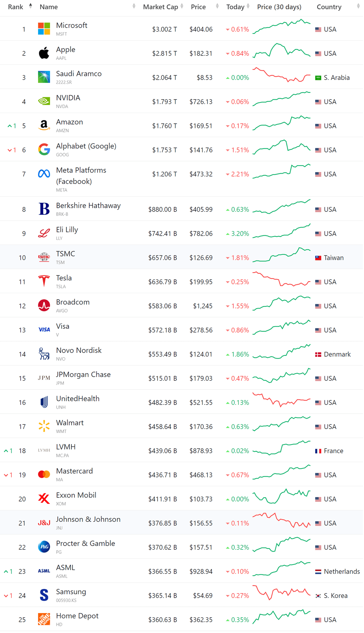Open the Berkshire Hathaway company link
Screen dimensions: 364x633
tap(88, 206)
